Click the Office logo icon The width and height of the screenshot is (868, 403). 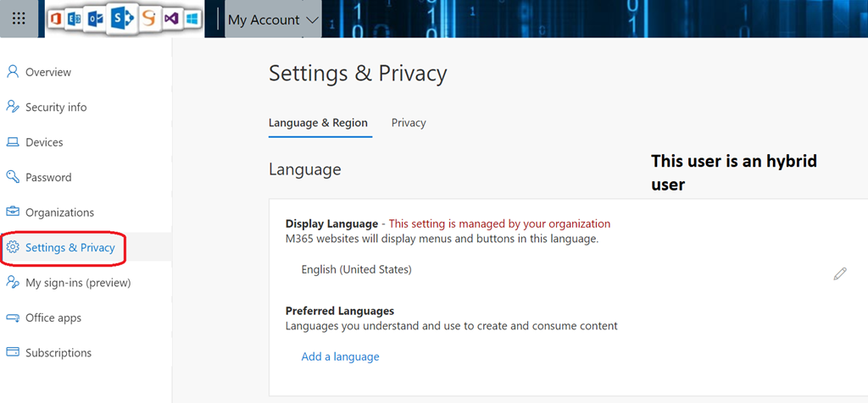(57, 19)
